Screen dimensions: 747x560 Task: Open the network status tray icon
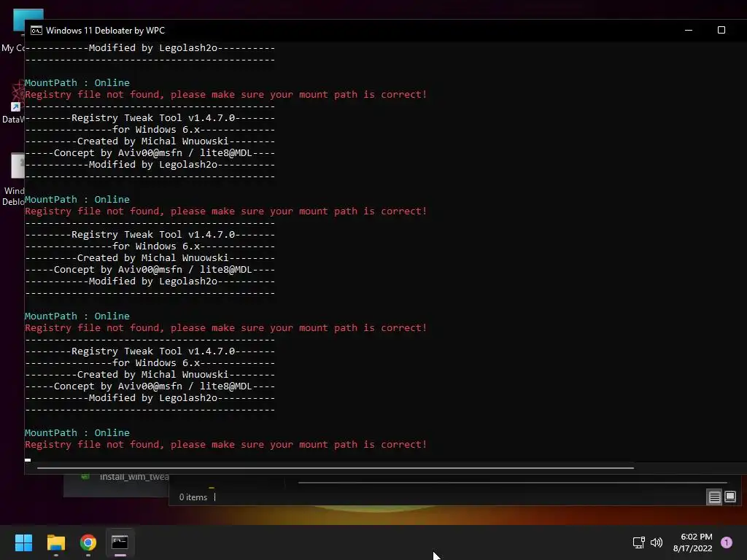[x=638, y=542]
